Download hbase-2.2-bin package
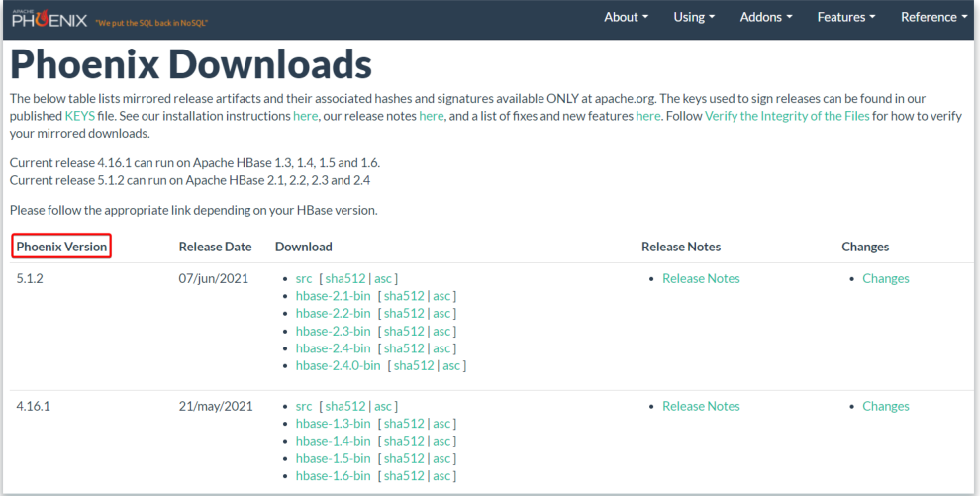 334,314
